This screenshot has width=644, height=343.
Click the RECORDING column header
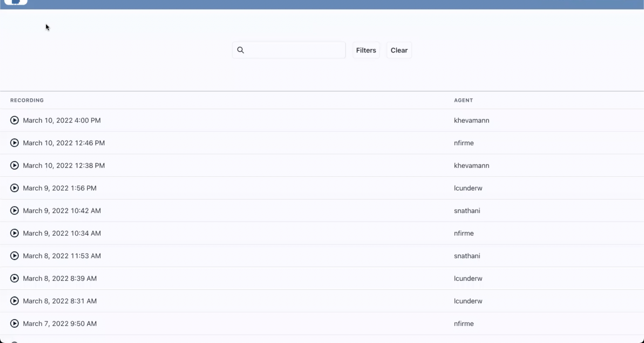27,100
